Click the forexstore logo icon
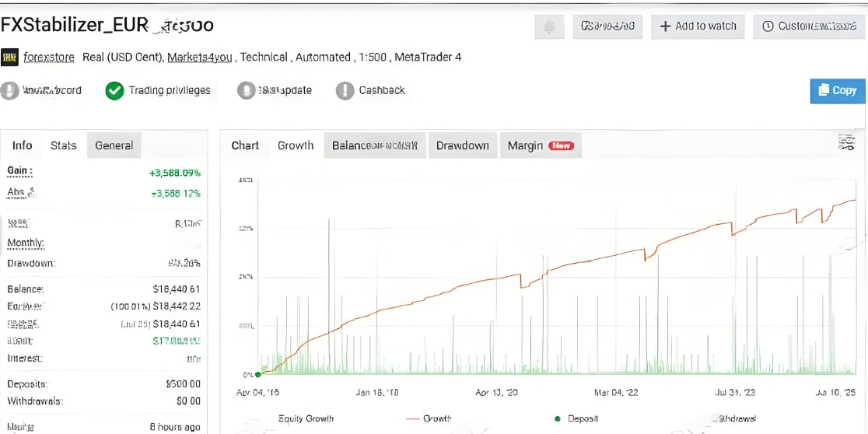 [x=10, y=58]
